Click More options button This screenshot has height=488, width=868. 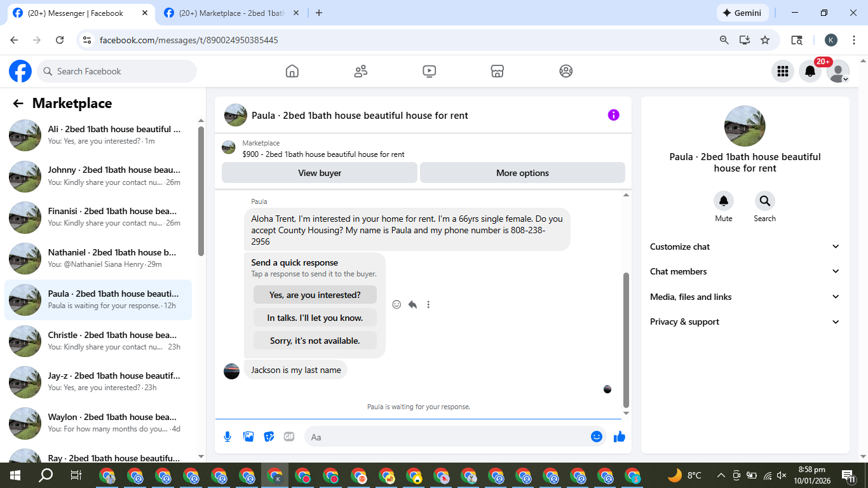click(522, 173)
